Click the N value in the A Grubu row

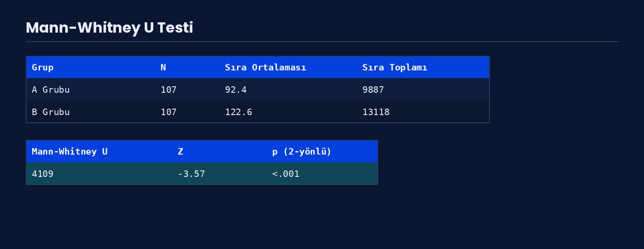click(x=169, y=90)
